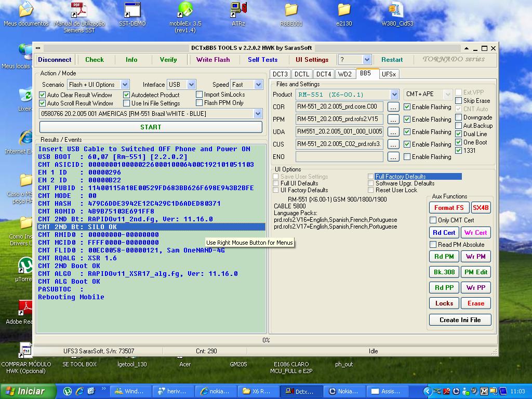Open the uTorrent desktop shortcut
This screenshot has height=399, width=532.
[x=26, y=270]
